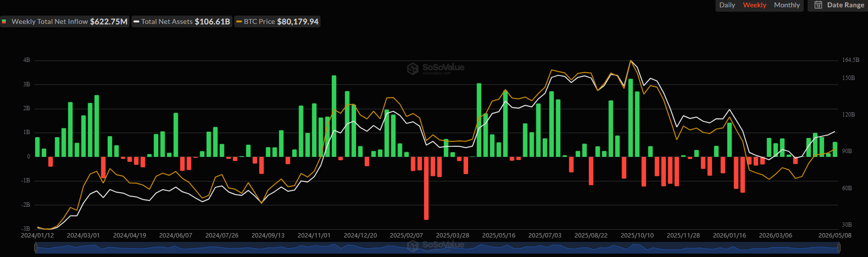Click the right handle of the range slider
Image resolution: width=868 pixels, height=257 pixels.
tap(839, 248)
